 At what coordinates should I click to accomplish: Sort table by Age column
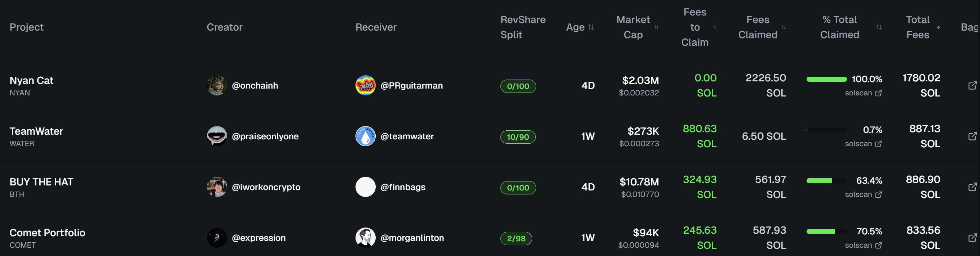point(591,27)
